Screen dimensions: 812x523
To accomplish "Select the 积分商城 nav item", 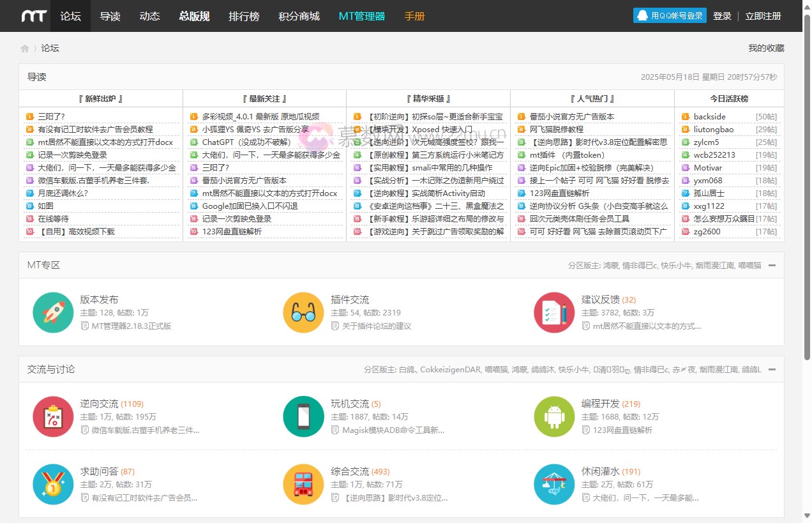I will pyautogui.click(x=299, y=16).
